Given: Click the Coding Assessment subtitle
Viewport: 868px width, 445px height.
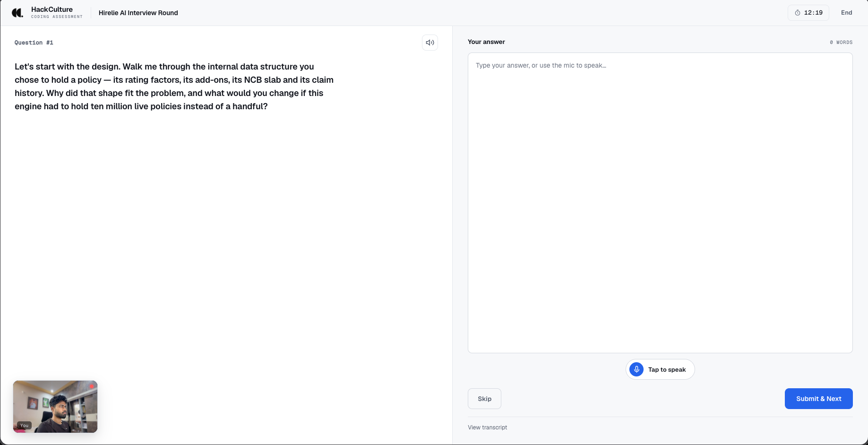Looking at the screenshot, I should pyautogui.click(x=57, y=17).
